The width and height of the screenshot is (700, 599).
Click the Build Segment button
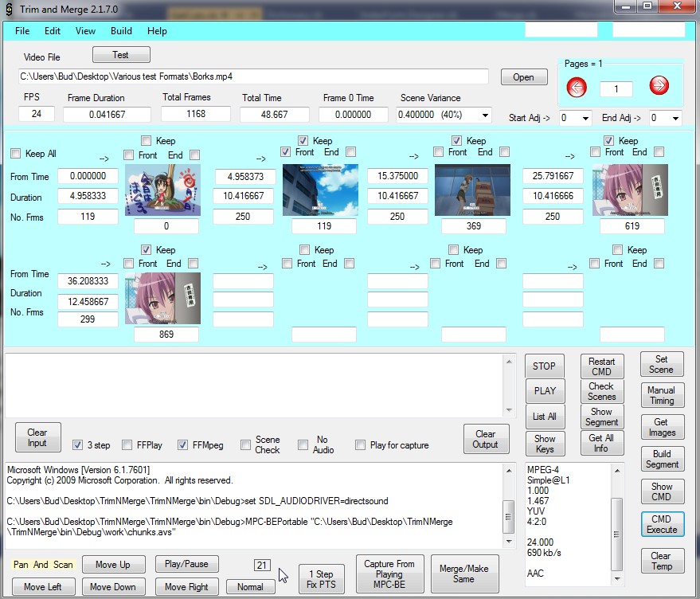[662, 459]
